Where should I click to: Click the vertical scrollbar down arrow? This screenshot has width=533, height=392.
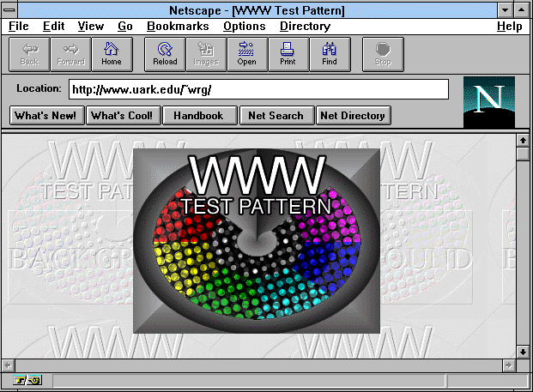[522, 351]
